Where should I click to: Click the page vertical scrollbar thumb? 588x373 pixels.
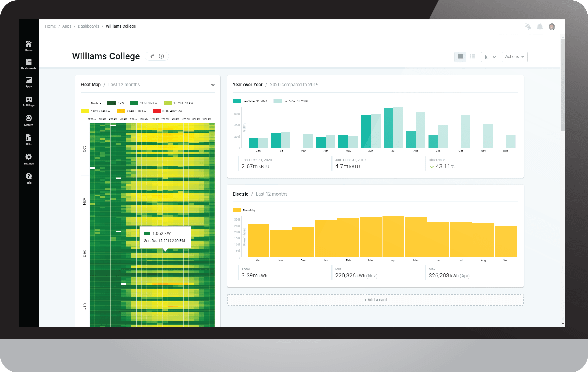[x=563, y=86]
